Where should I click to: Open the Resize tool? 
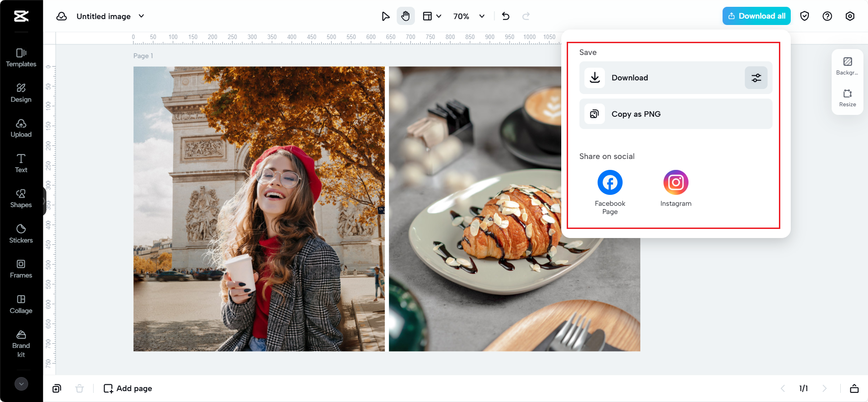click(x=847, y=98)
